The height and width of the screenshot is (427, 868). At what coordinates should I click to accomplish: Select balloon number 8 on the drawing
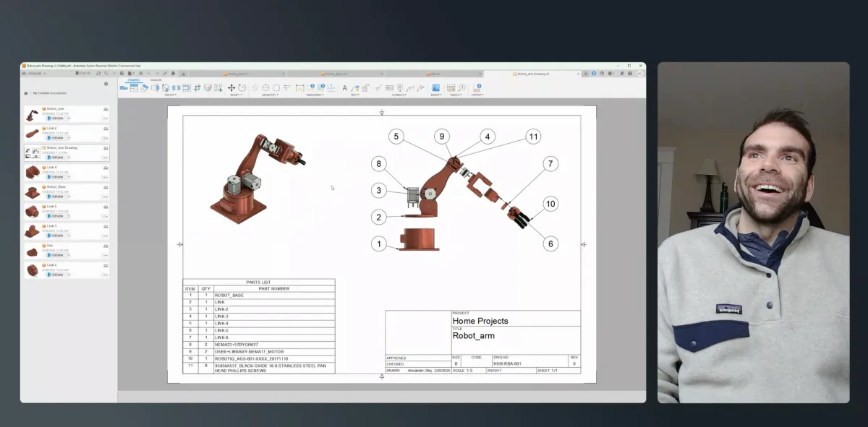tap(379, 164)
